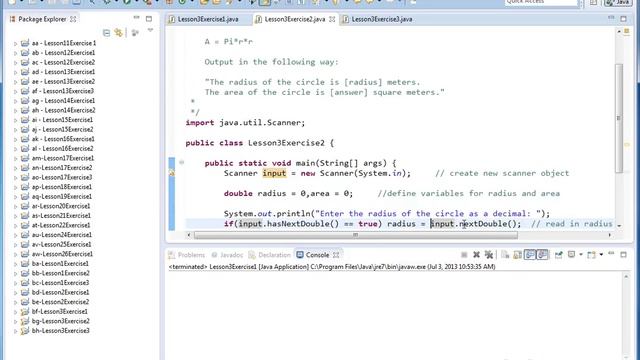
Task: Click the 'import java.util.Scanner;' line
Action: pos(245,122)
